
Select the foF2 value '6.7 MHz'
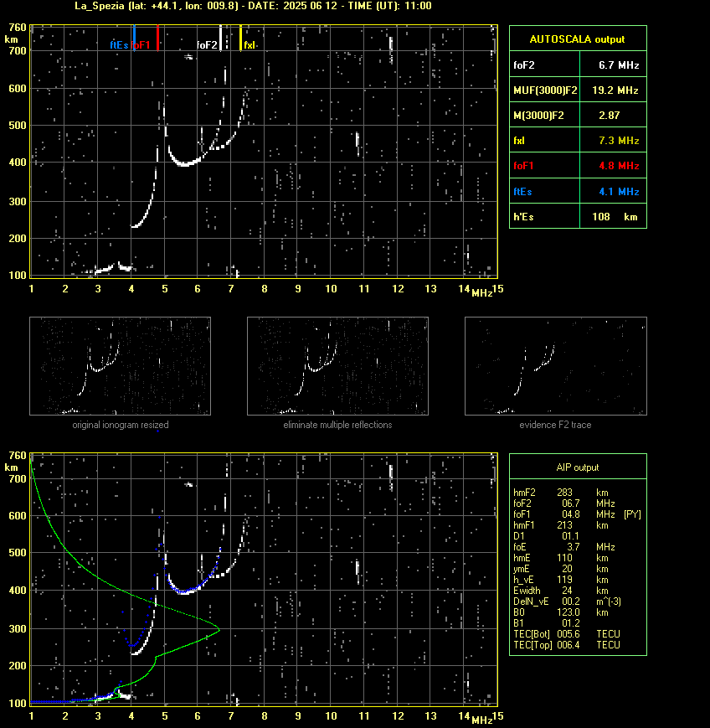click(x=619, y=65)
